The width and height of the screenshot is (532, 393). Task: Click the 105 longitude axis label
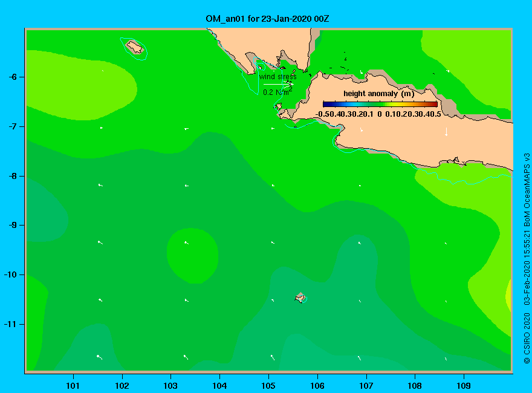[268, 386]
